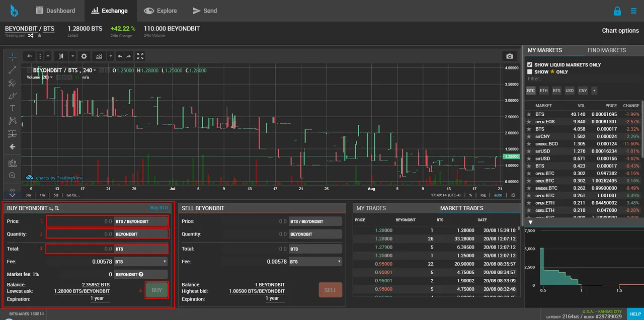Click the SELL button
The image size is (644, 320).
coord(331,290)
